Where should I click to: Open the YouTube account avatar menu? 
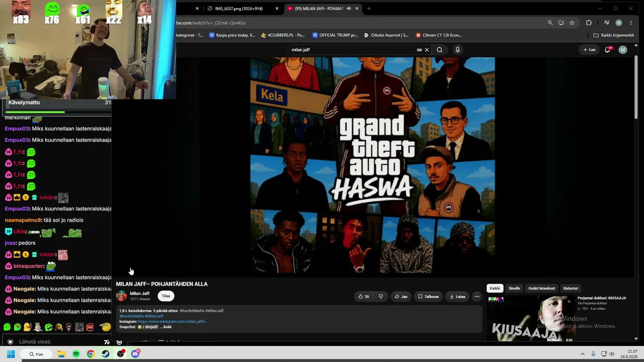tap(623, 50)
